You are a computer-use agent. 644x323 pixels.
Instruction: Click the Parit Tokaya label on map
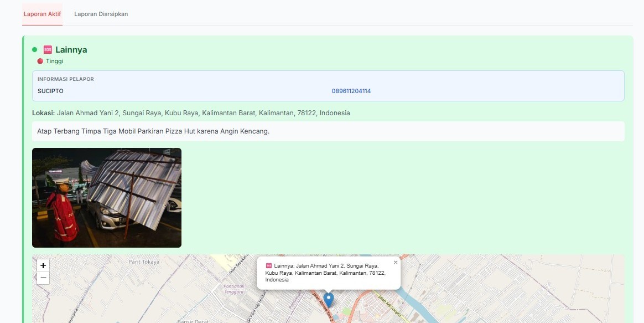coord(143,262)
